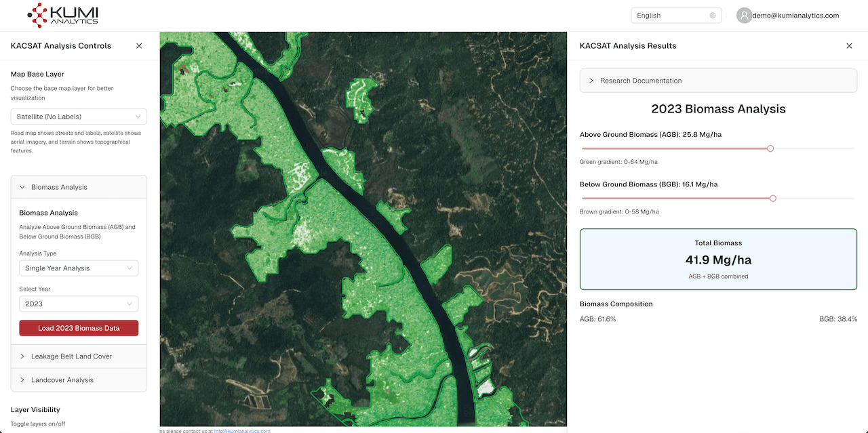Click the globe icon in language selector
Viewport: 868px width, 433px height.
coord(713,16)
